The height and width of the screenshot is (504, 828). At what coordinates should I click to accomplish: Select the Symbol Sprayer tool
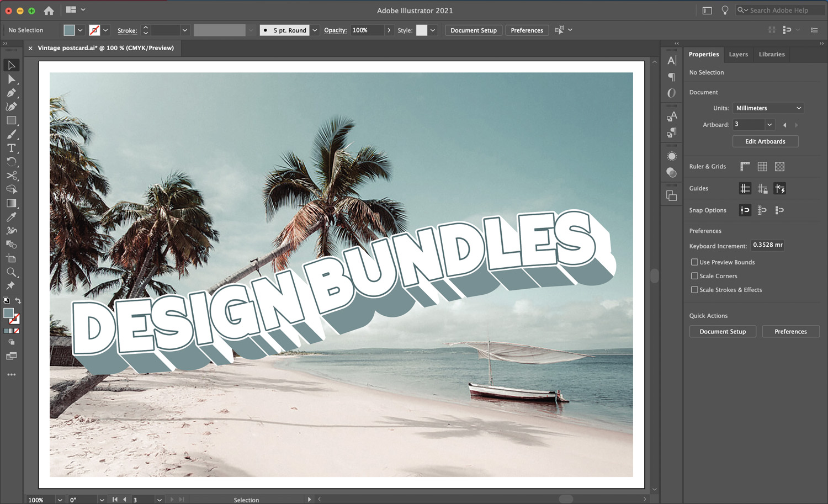tap(11, 231)
